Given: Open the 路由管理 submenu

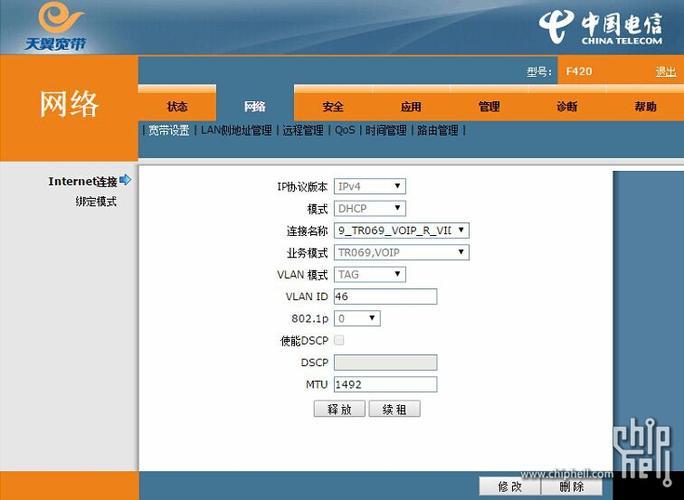Looking at the screenshot, I should [x=438, y=130].
